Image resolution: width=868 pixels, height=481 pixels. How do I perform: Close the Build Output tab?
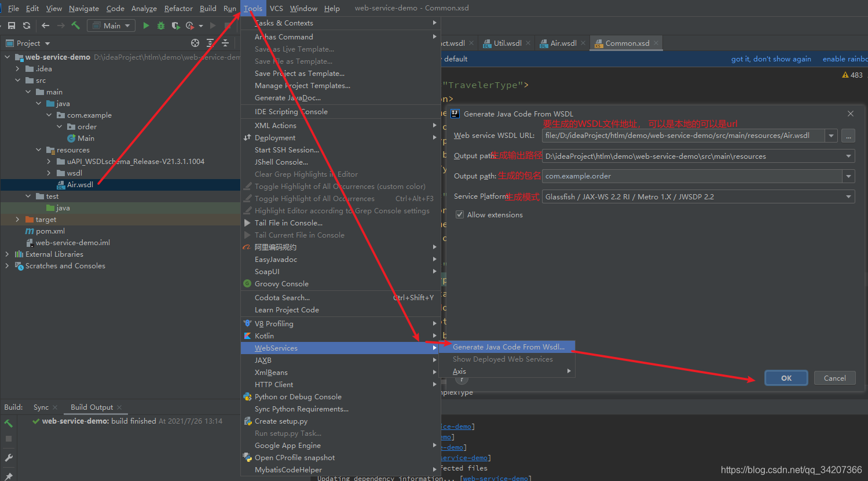click(x=119, y=407)
